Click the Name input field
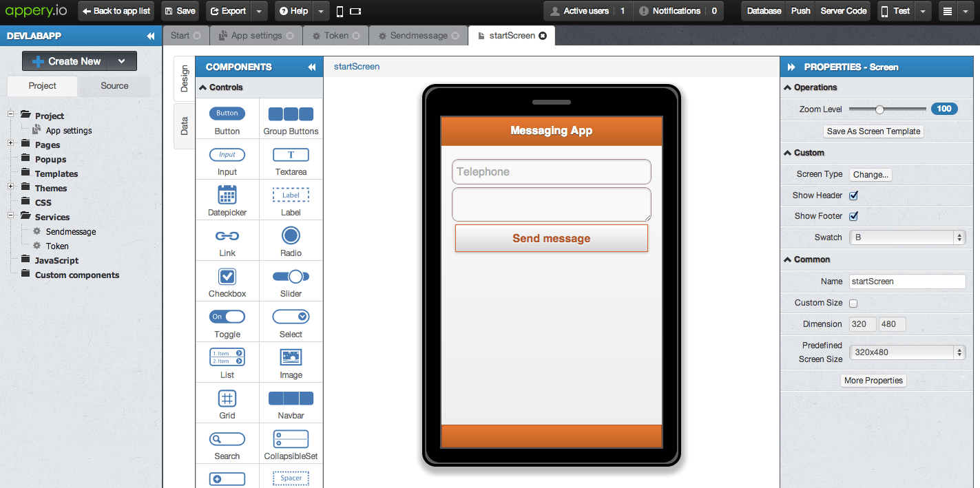Image resolution: width=980 pixels, height=488 pixels. coord(907,282)
